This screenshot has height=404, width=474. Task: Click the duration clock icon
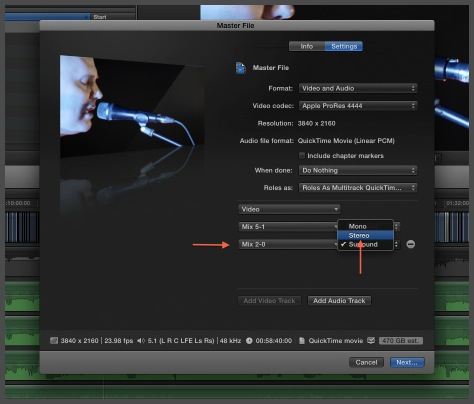tap(249, 341)
